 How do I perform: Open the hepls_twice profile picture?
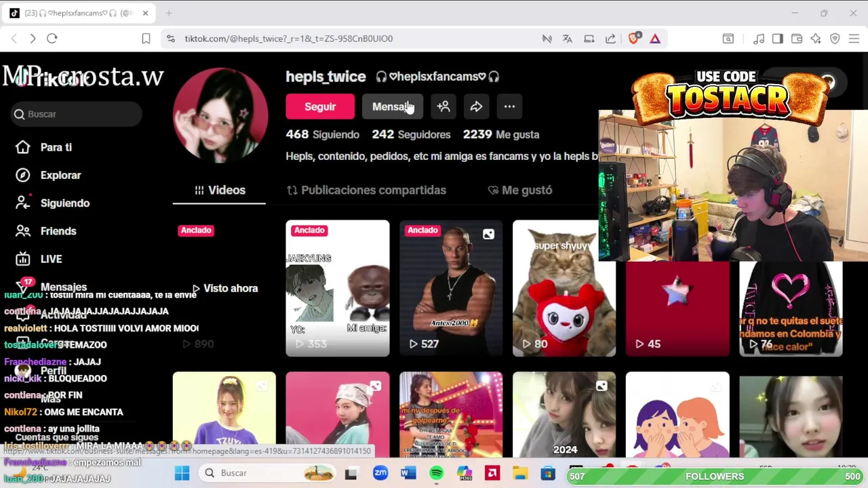[x=220, y=115]
